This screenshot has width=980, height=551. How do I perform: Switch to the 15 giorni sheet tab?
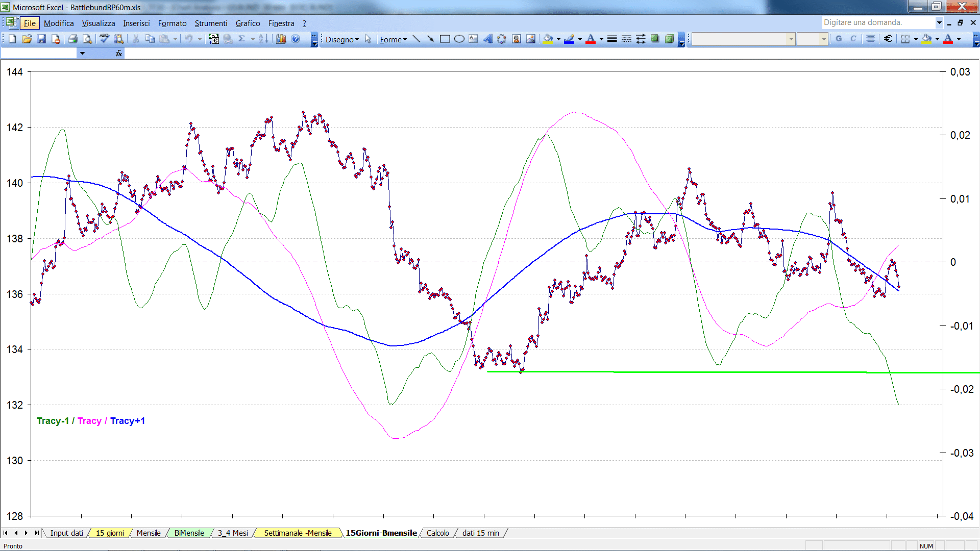pyautogui.click(x=110, y=533)
